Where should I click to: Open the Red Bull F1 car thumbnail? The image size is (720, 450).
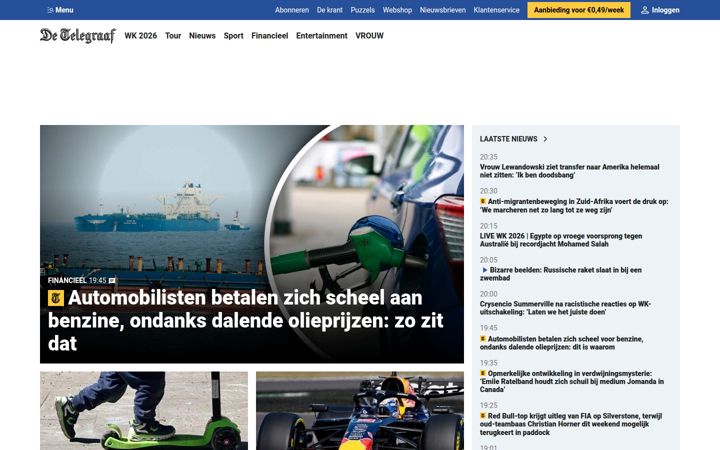pos(360,411)
